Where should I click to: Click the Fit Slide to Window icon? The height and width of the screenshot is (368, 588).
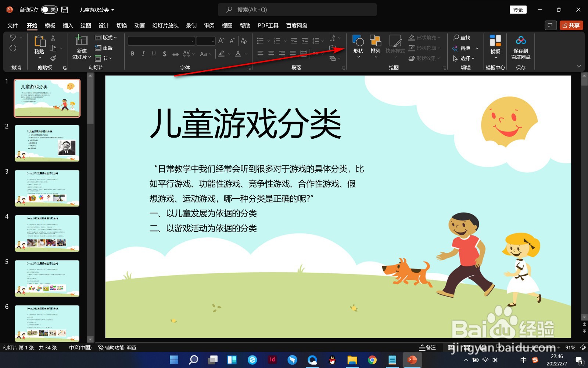583,347
